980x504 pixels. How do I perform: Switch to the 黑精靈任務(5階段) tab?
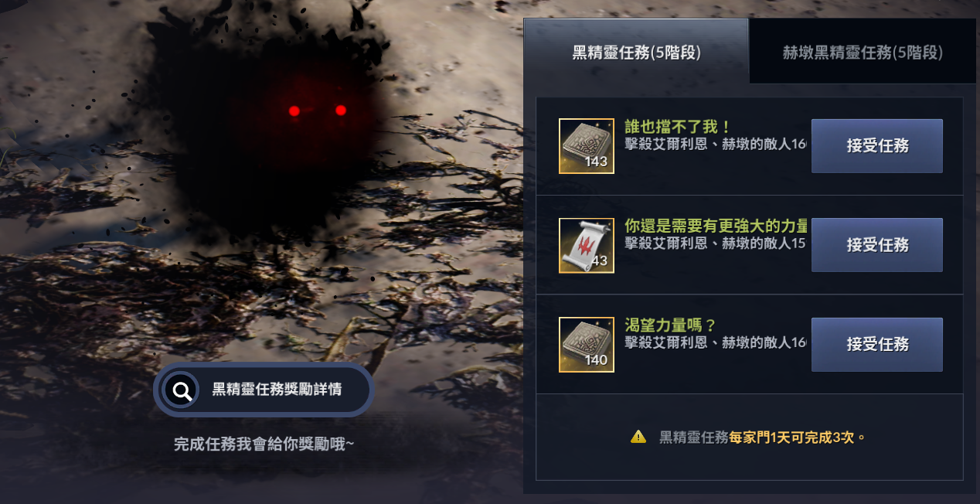[636, 53]
